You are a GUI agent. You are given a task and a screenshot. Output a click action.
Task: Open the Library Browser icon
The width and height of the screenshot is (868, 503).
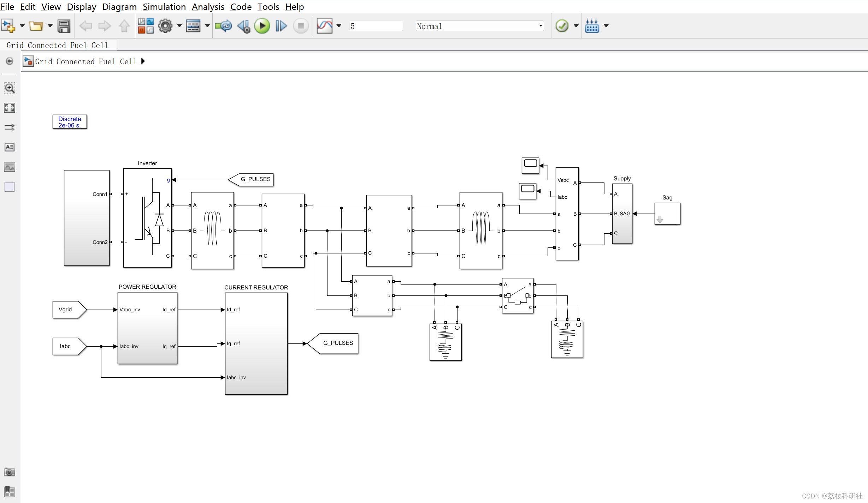coord(146,26)
